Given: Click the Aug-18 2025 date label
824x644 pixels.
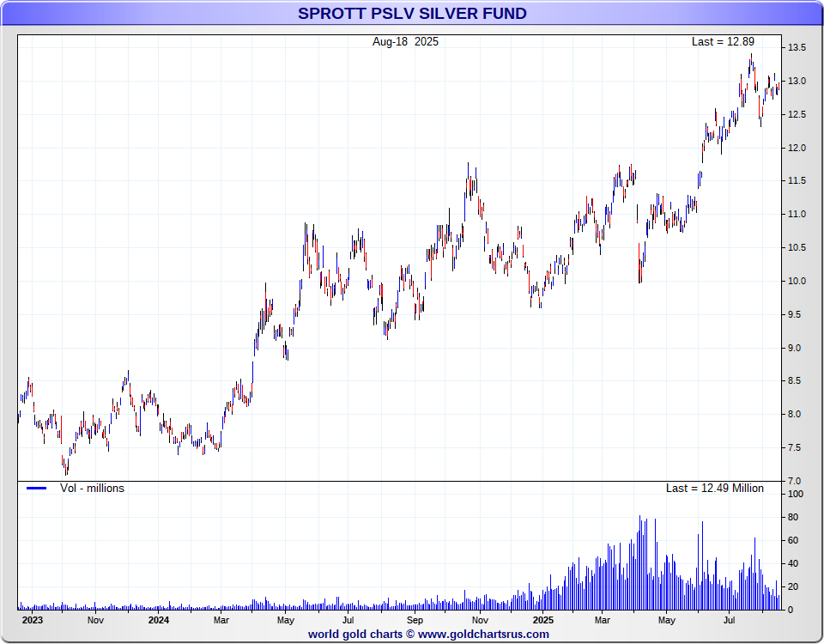Looking at the screenshot, I should [405, 42].
